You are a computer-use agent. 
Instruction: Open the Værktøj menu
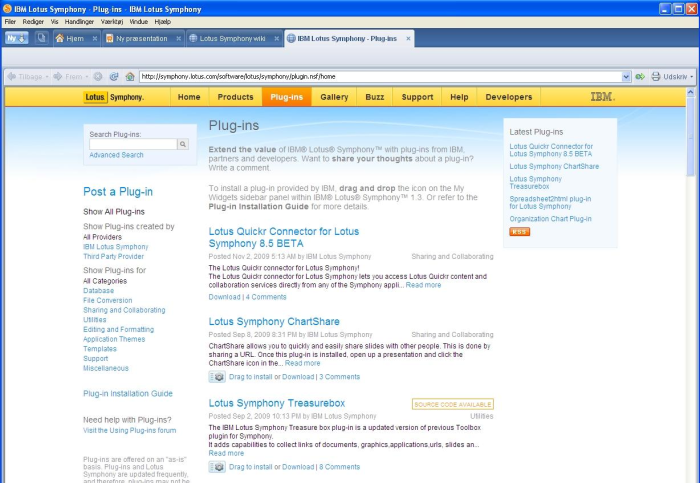[x=112, y=21]
